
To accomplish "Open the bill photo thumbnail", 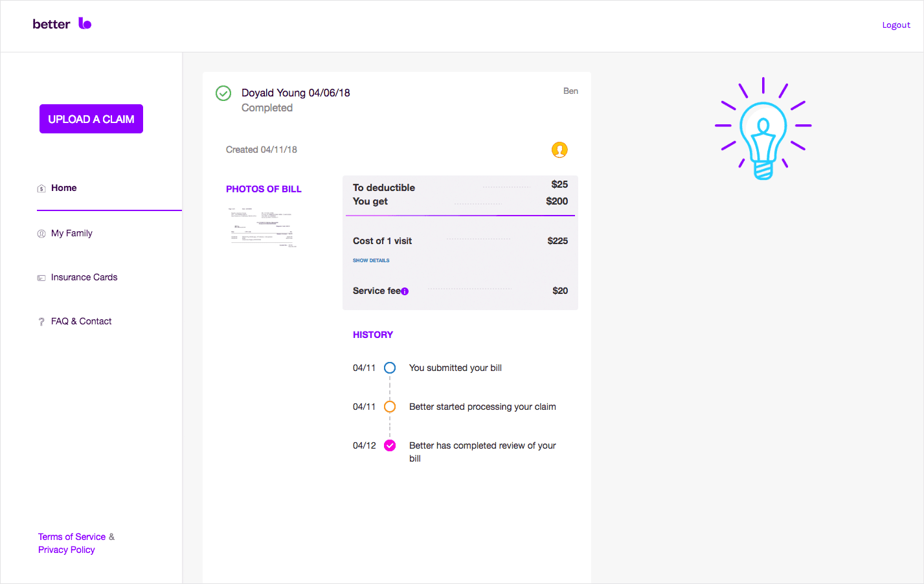I will pyautogui.click(x=262, y=228).
